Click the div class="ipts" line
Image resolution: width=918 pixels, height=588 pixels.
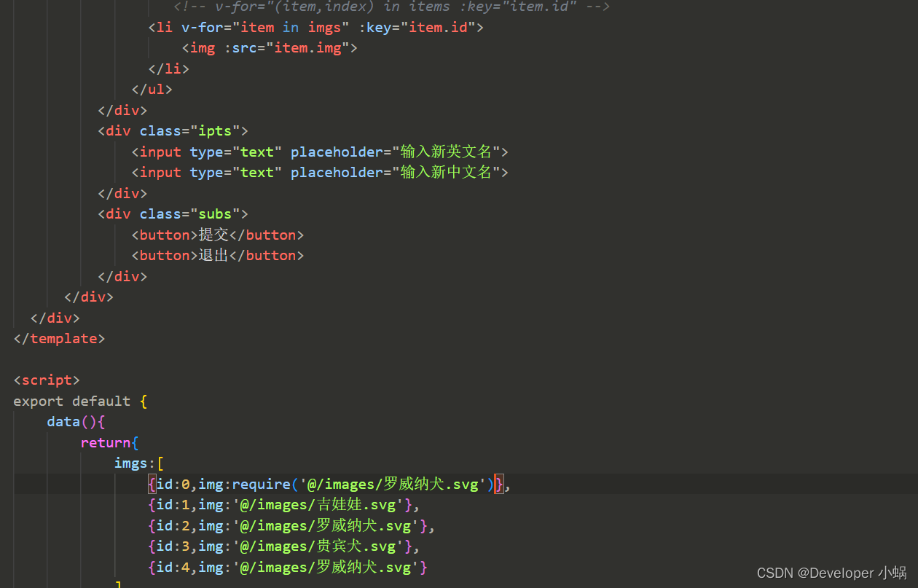(173, 131)
